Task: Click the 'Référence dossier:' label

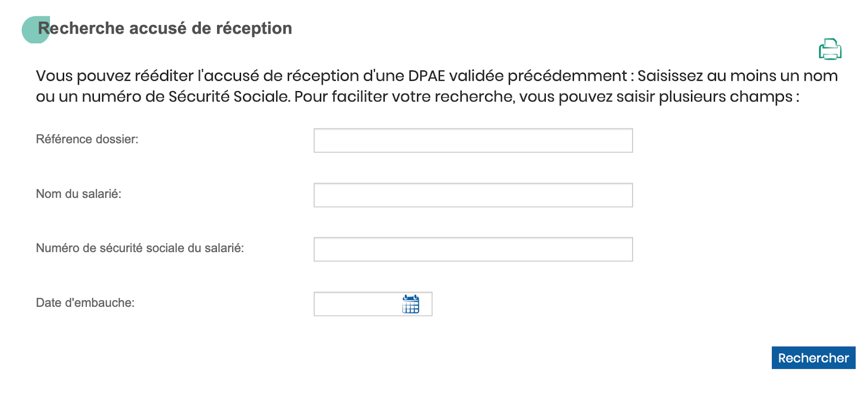Action: 87,139
